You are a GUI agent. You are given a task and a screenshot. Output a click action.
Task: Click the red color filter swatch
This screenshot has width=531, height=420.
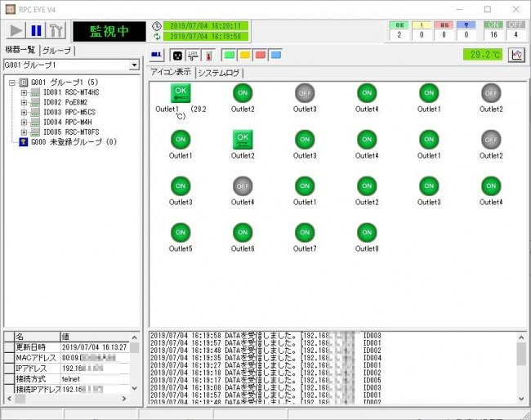[261, 55]
